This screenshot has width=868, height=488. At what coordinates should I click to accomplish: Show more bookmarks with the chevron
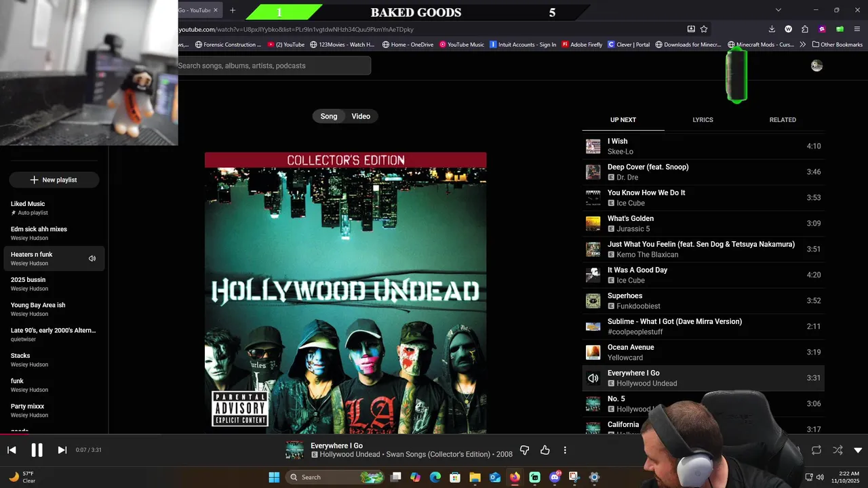[x=803, y=45]
